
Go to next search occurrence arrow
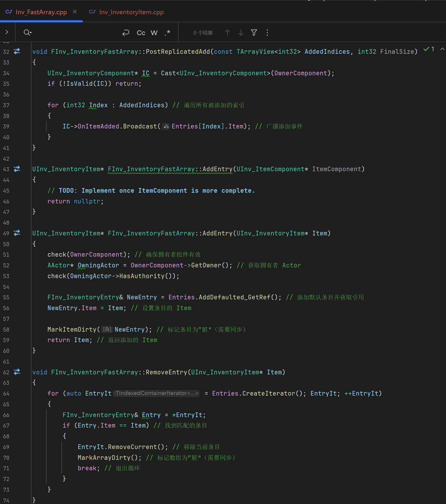[x=241, y=33]
